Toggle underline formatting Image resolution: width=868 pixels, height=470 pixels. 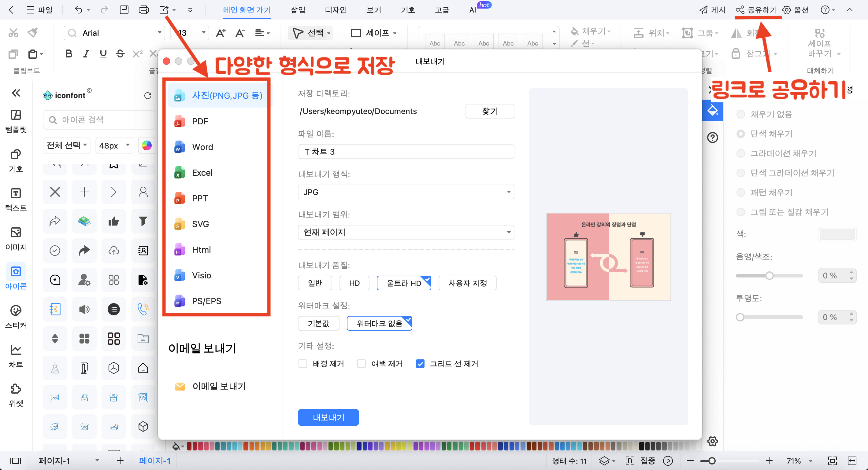[x=103, y=53]
